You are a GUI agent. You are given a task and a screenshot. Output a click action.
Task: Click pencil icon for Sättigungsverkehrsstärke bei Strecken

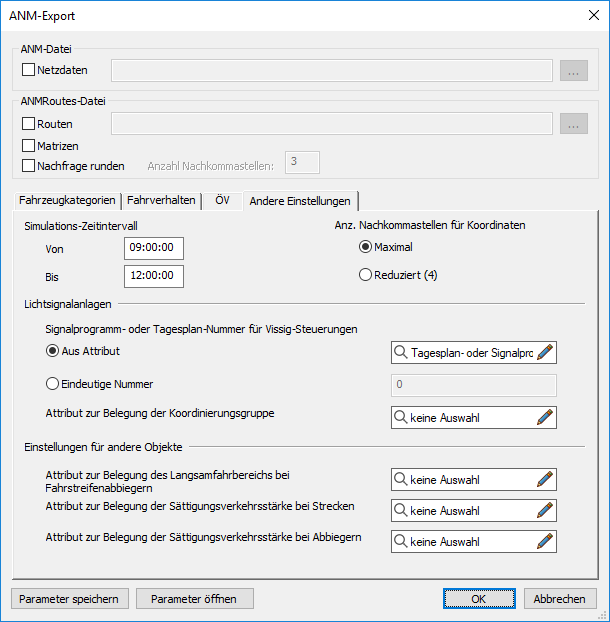click(545, 511)
